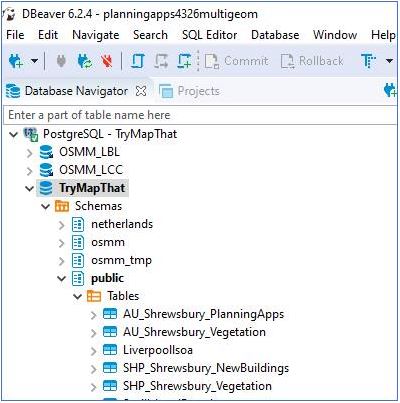Click the navigator panel connection icon at right
This screenshot has width=400, height=403.
[390, 91]
